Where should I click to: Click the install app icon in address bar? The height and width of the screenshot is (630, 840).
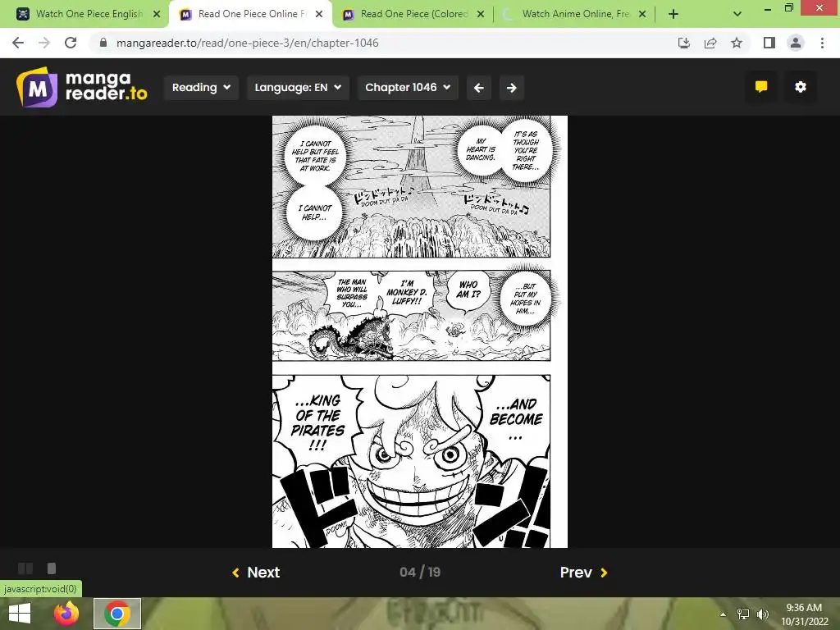click(683, 43)
